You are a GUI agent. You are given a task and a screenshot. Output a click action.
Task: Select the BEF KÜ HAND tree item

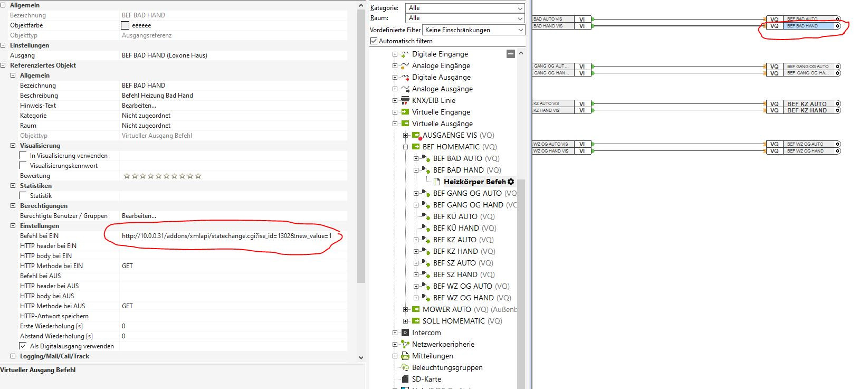point(456,228)
